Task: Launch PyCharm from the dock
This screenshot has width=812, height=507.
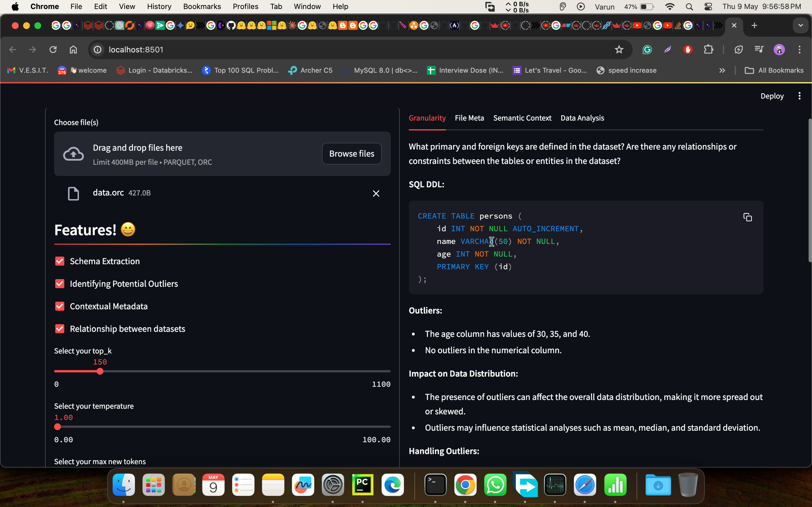Action: [x=362, y=484]
